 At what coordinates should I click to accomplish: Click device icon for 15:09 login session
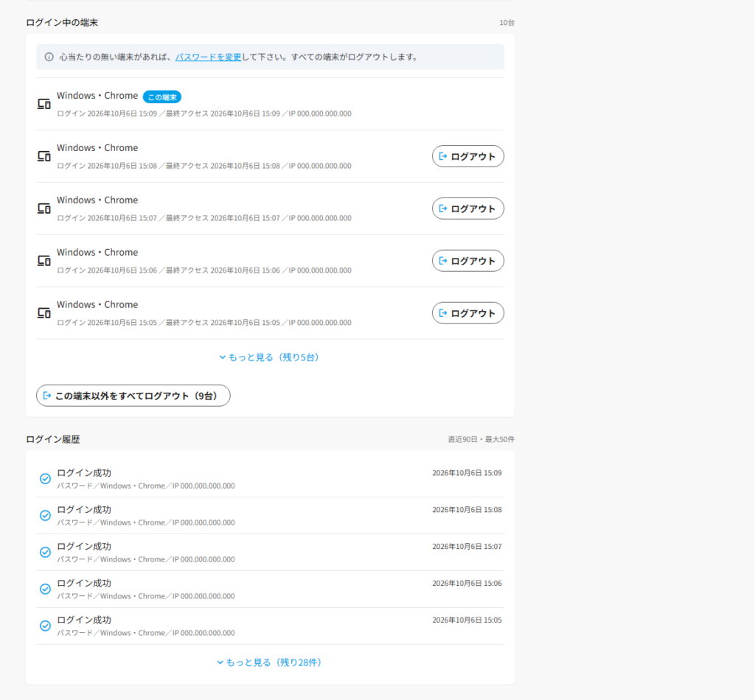44,104
